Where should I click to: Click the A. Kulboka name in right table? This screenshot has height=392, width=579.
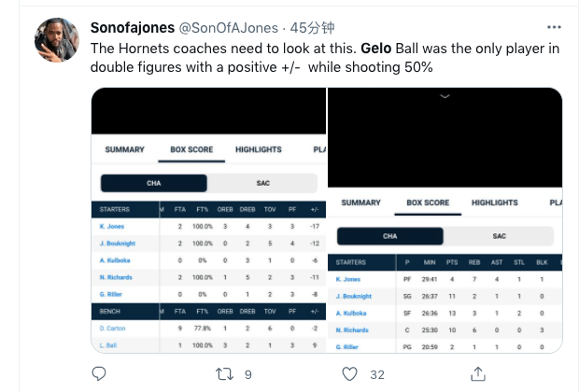click(x=351, y=313)
